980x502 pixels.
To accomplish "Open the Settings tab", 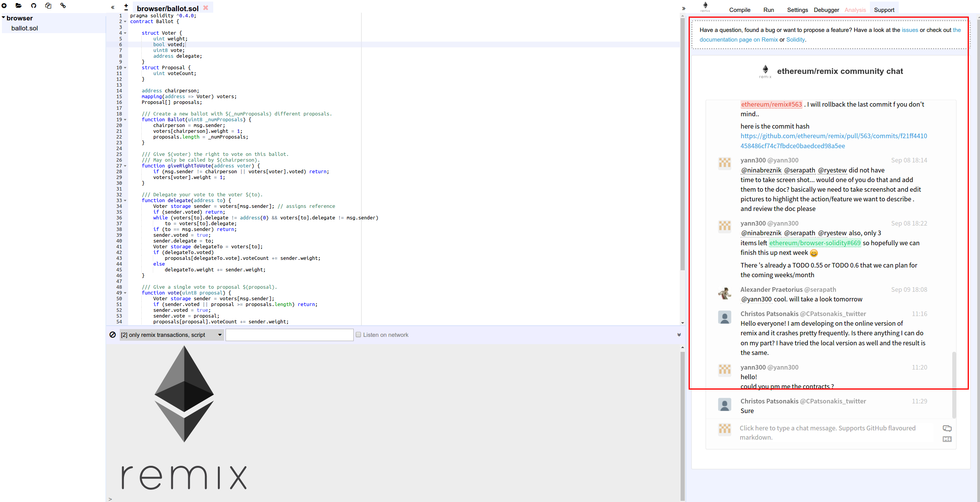I will tap(797, 10).
